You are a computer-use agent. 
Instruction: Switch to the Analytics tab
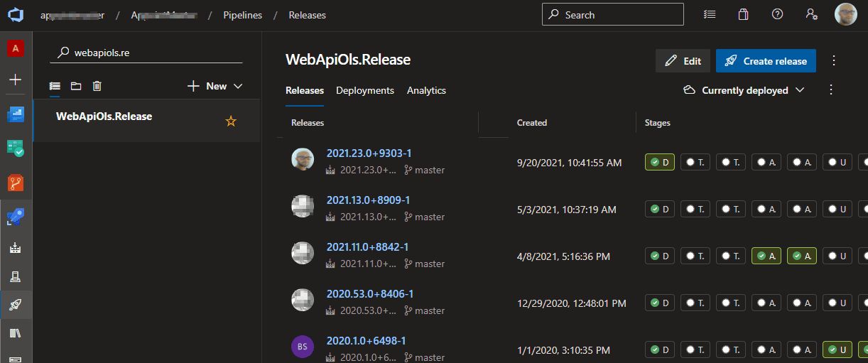point(426,90)
